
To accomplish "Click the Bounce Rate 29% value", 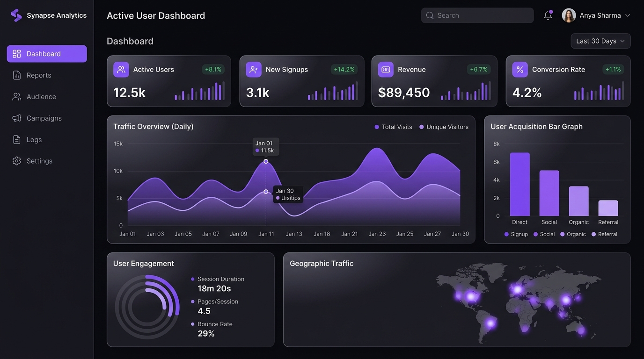I will coord(206,333).
